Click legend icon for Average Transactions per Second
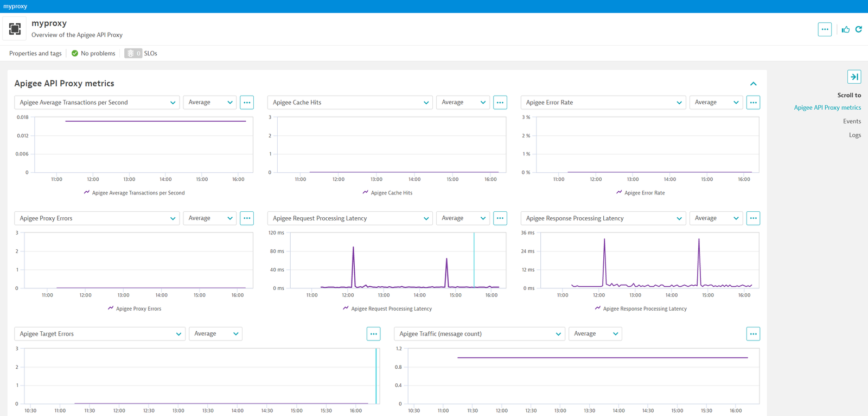Screen dimensions: 868x416 click(x=87, y=192)
